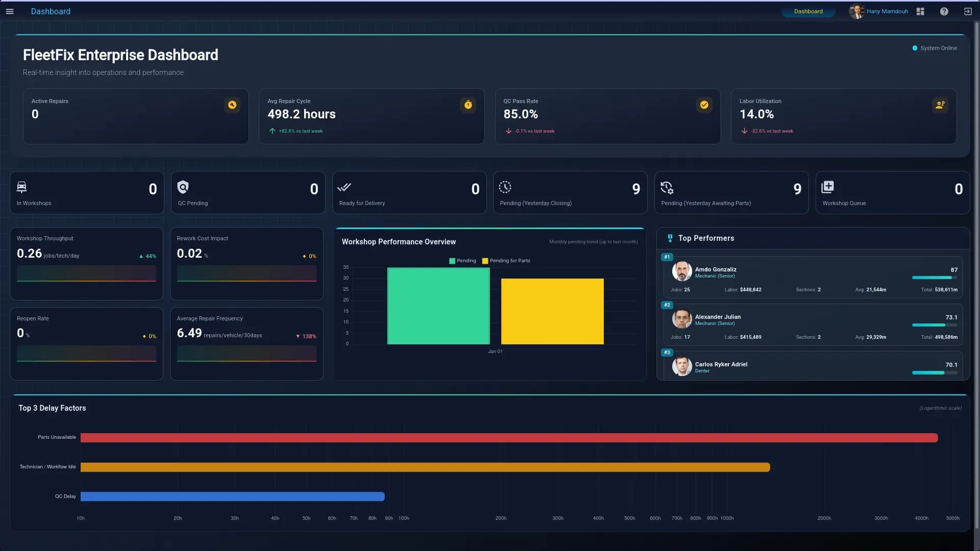This screenshot has height=551, width=980.
Task: Click the logout icon in the top bar
Action: 968,11
